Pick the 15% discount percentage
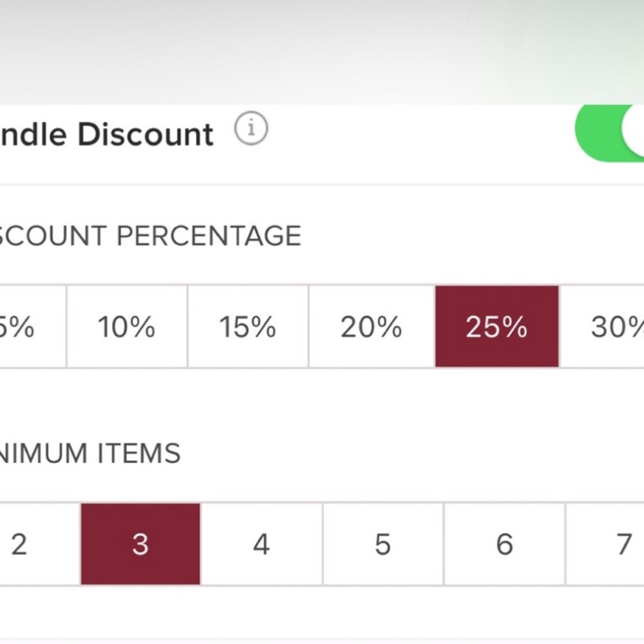644x644 pixels. click(248, 327)
